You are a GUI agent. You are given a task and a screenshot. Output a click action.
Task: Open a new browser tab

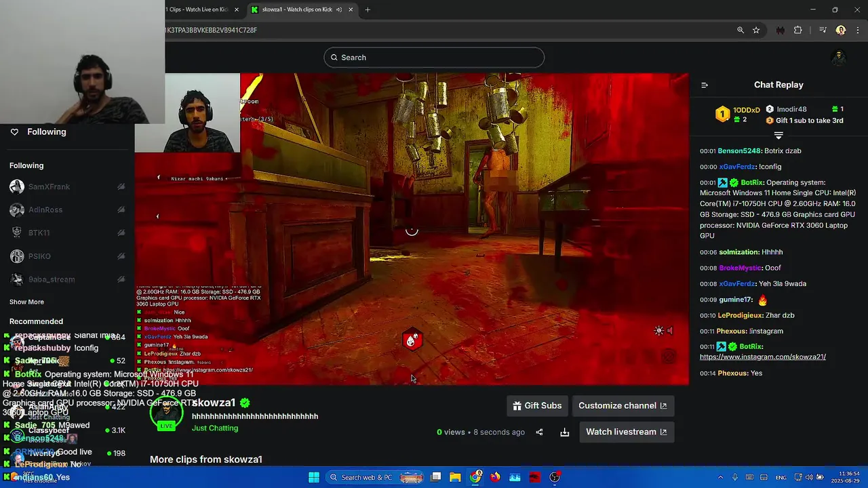[368, 9]
